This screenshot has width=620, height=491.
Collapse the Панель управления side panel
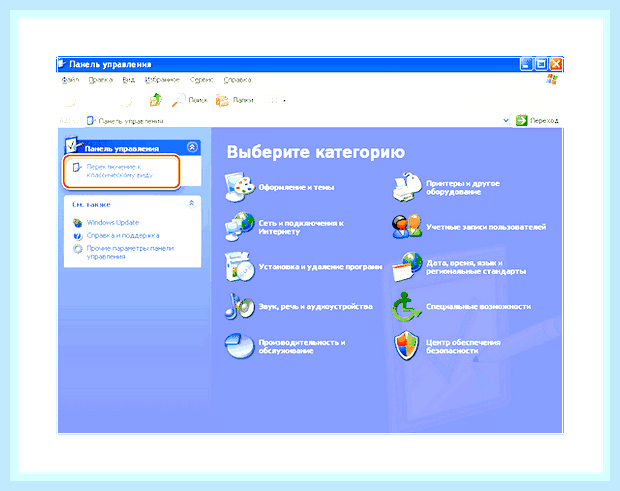[192, 147]
